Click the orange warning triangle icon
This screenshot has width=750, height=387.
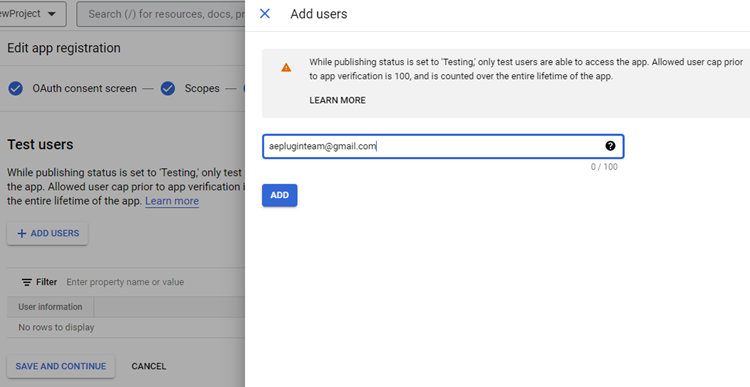click(x=286, y=67)
